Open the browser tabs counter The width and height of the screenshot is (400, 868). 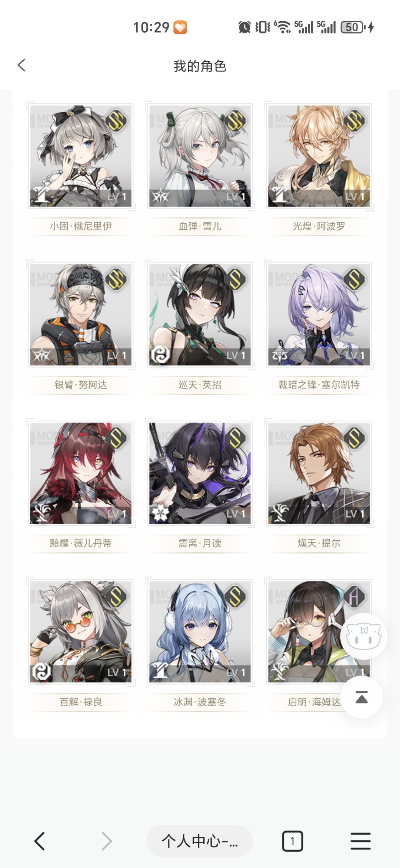293,841
